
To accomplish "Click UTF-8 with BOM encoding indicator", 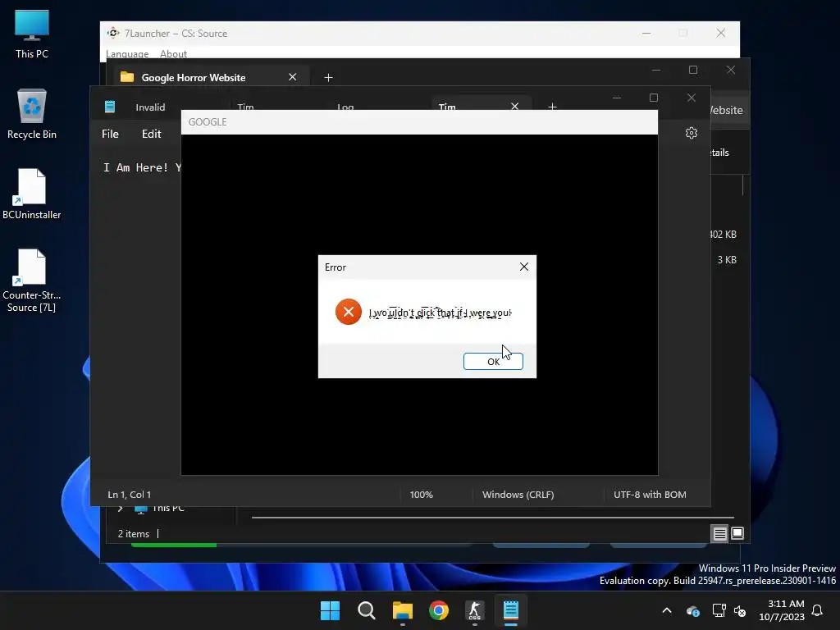I will 650,495.
